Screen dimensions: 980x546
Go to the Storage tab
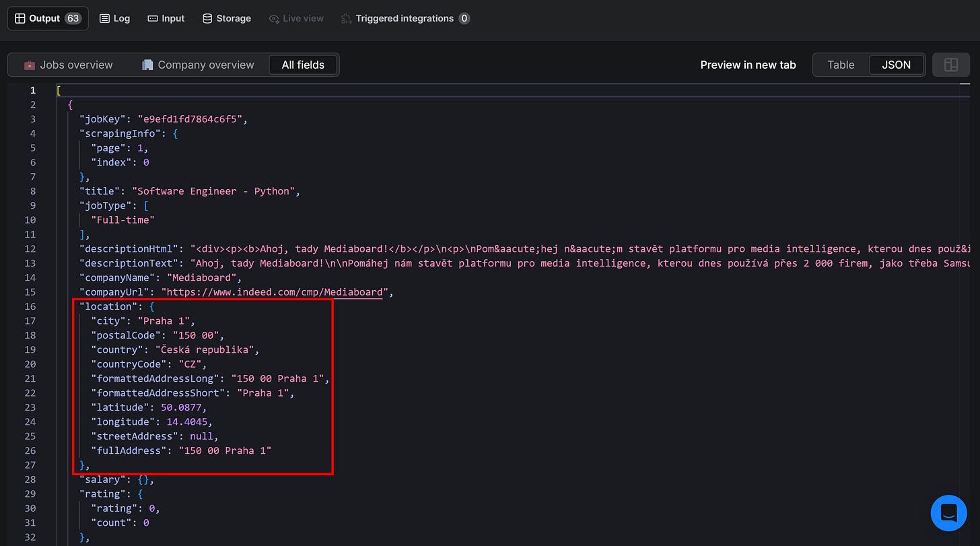[227, 18]
